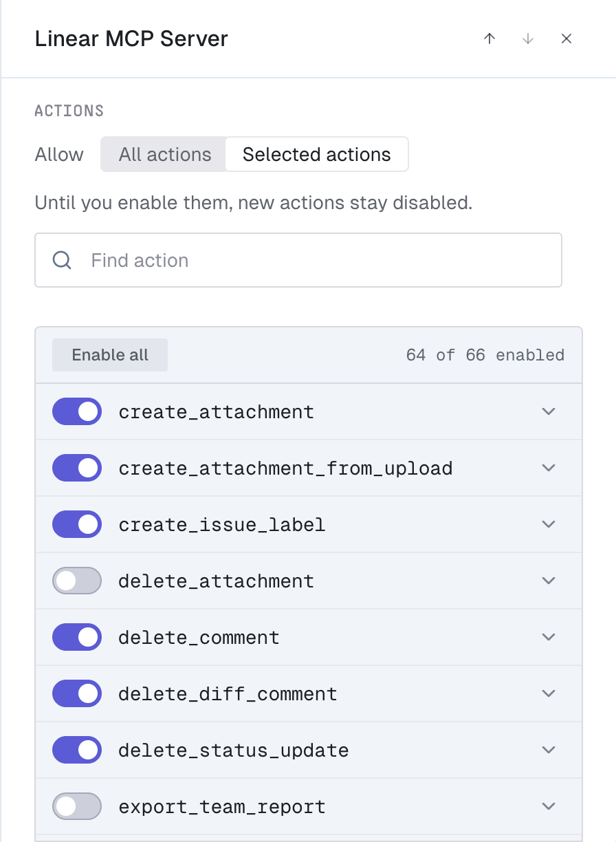This screenshot has width=616, height=842.
Task: Expand the create_issue_label row chevron
Action: coord(548,524)
